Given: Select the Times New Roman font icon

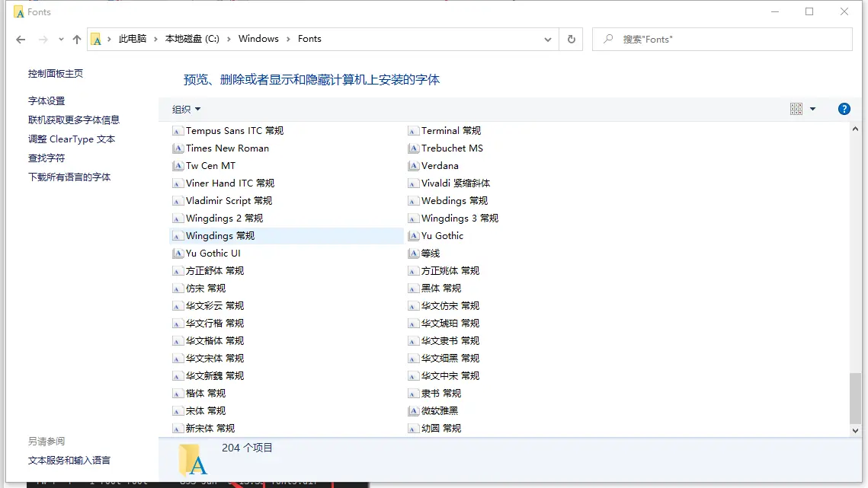Looking at the screenshot, I should tap(178, 148).
